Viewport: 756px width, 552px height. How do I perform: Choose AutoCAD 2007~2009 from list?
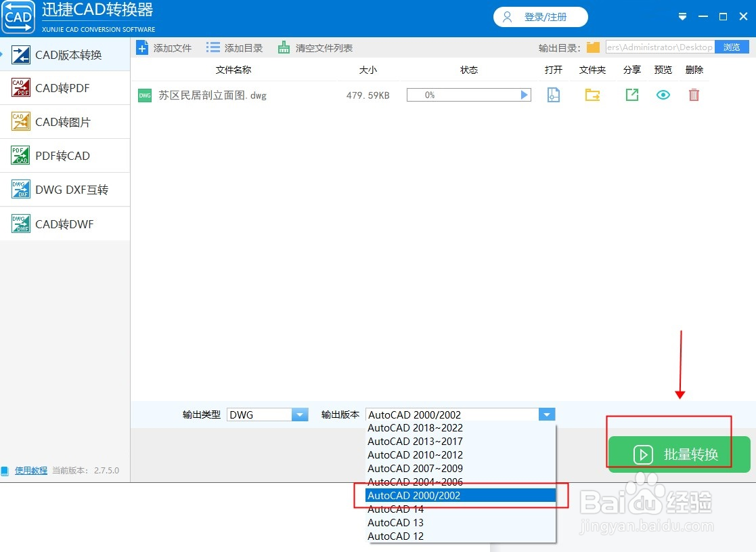(460, 469)
